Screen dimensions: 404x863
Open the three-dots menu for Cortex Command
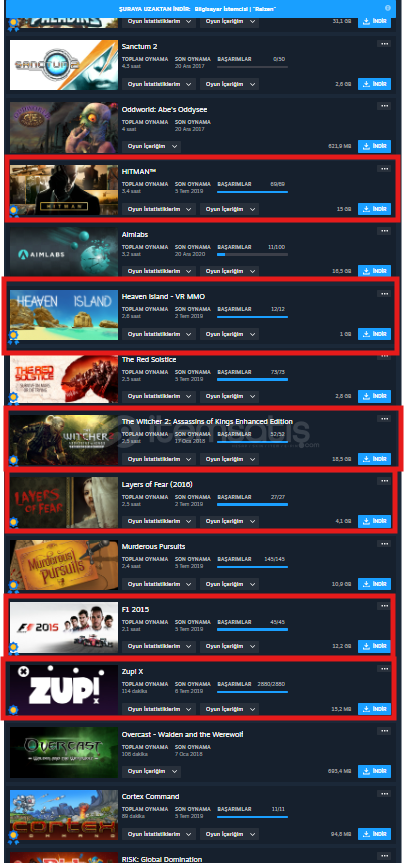click(384, 793)
